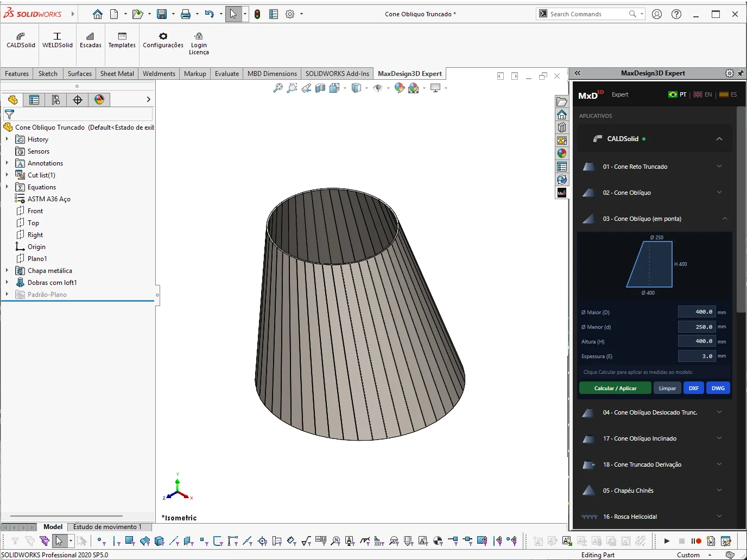Click the Print icon
The height and width of the screenshot is (560, 747).
tap(186, 14)
